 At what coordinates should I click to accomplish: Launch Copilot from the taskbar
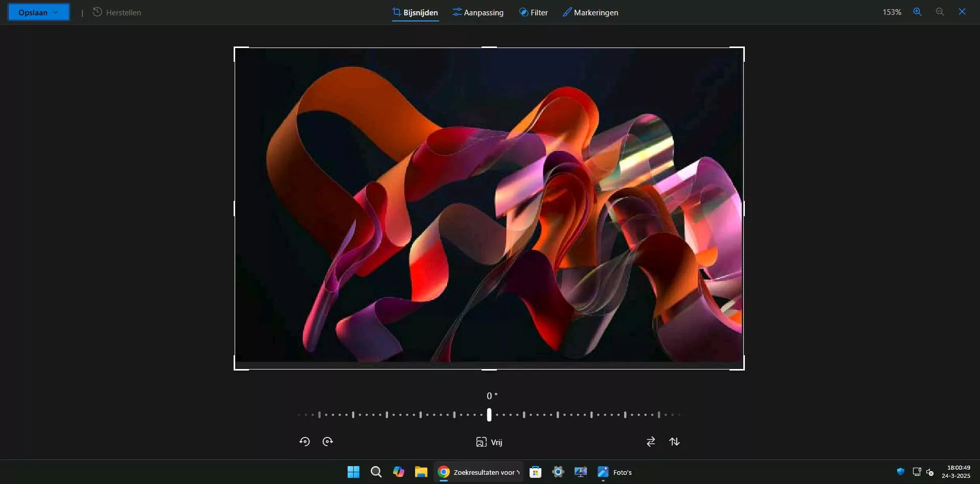tap(399, 472)
